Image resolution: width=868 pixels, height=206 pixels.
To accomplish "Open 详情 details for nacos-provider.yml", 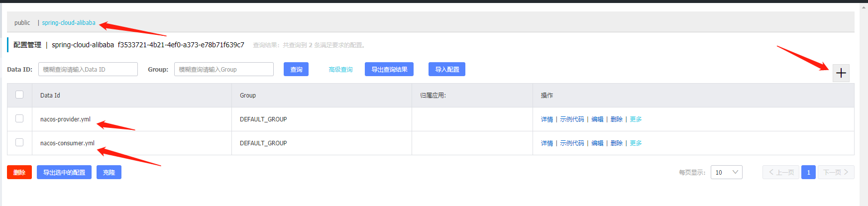I will pyautogui.click(x=547, y=119).
